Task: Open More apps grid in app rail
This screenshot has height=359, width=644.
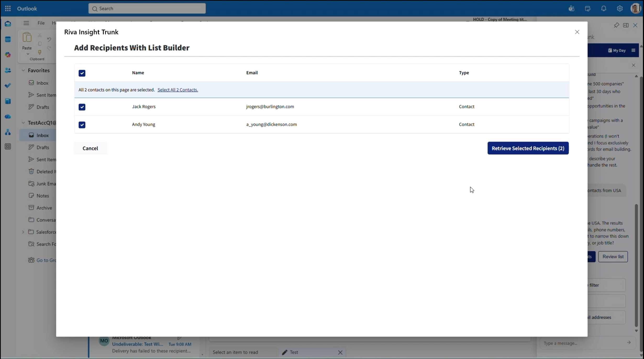Action: point(8,147)
